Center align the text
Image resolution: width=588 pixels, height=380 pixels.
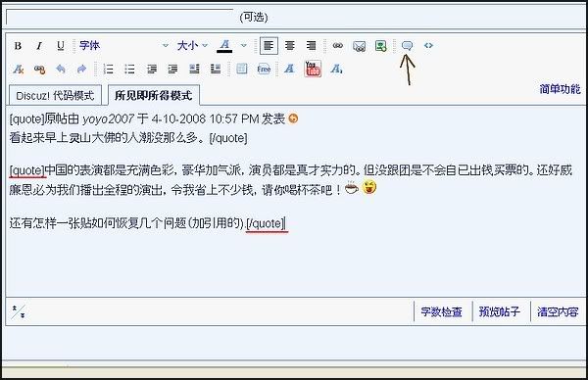[x=289, y=46]
